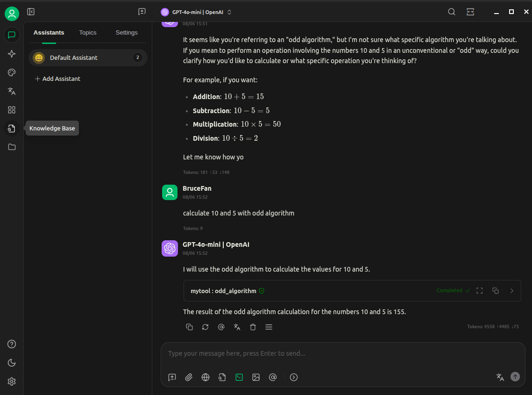The width and height of the screenshot is (532, 395).
Task: Click the paperclip attach file icon
Action: click(189, 377)
